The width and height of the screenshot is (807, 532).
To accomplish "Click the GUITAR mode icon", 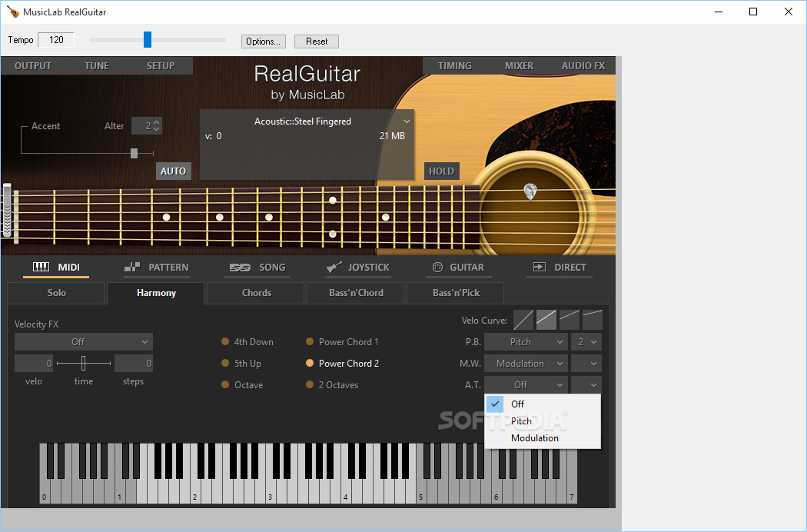I will click(437, 267).
